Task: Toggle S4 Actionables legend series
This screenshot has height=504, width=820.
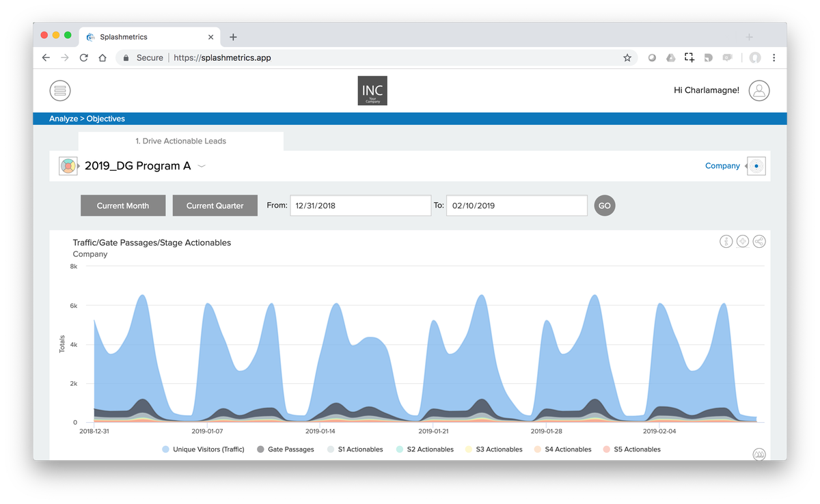Action: pos(562,449)
